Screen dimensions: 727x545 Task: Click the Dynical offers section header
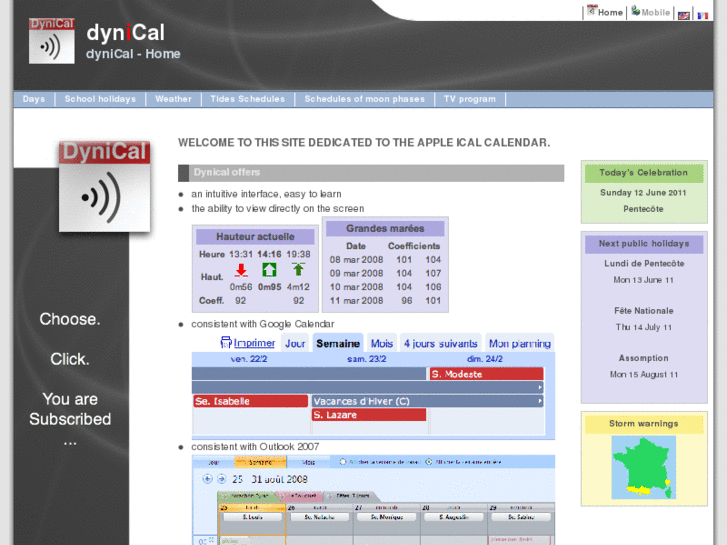click(x=371, y=173)
